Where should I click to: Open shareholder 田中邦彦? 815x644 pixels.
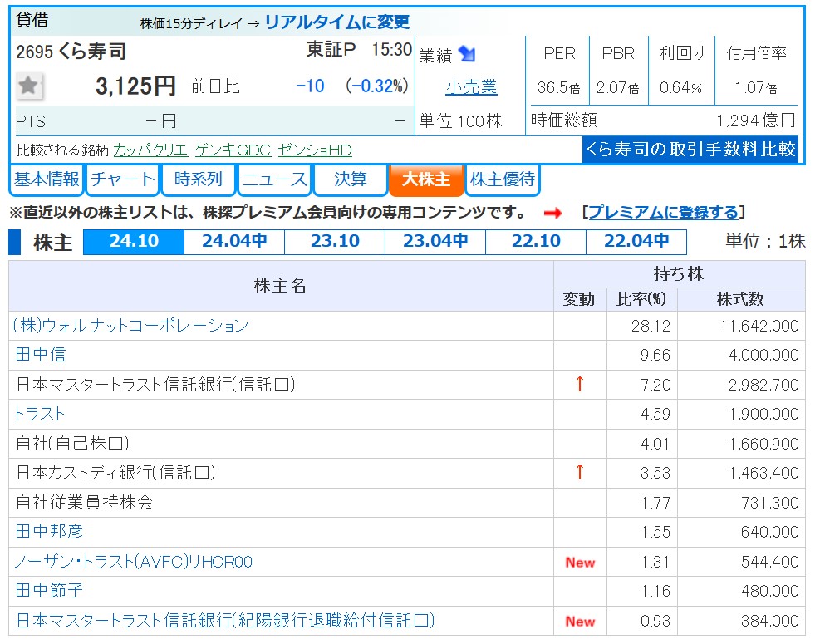[x=49, y=531]
